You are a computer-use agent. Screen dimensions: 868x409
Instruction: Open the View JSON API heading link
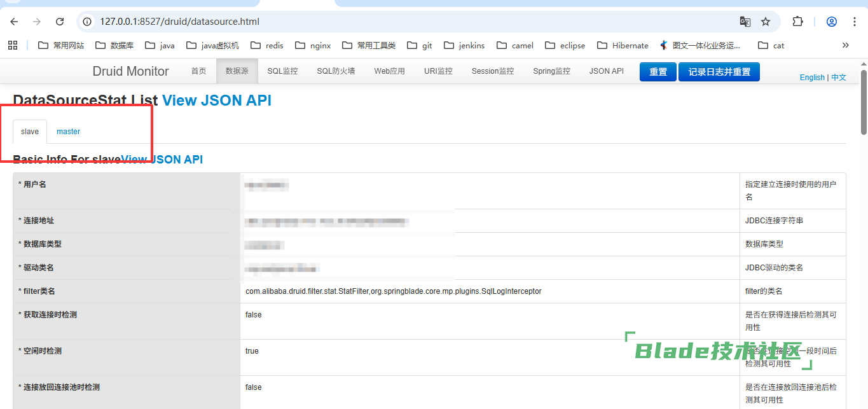coord(216,101)
